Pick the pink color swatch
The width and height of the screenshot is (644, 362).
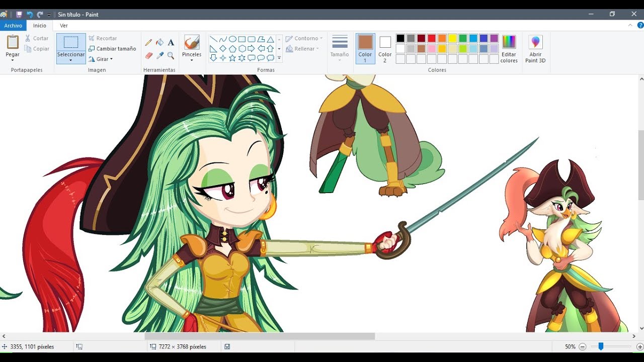[432, 49]
